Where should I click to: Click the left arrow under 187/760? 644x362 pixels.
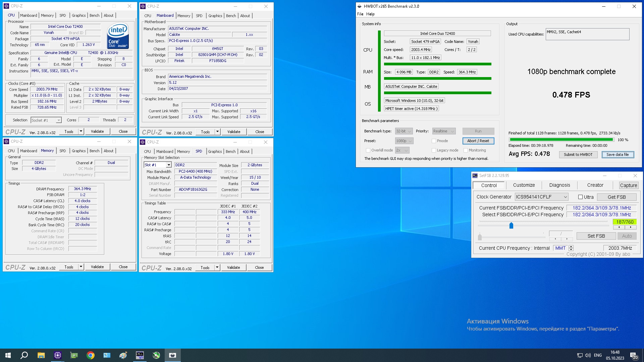(x=619, y=228)
